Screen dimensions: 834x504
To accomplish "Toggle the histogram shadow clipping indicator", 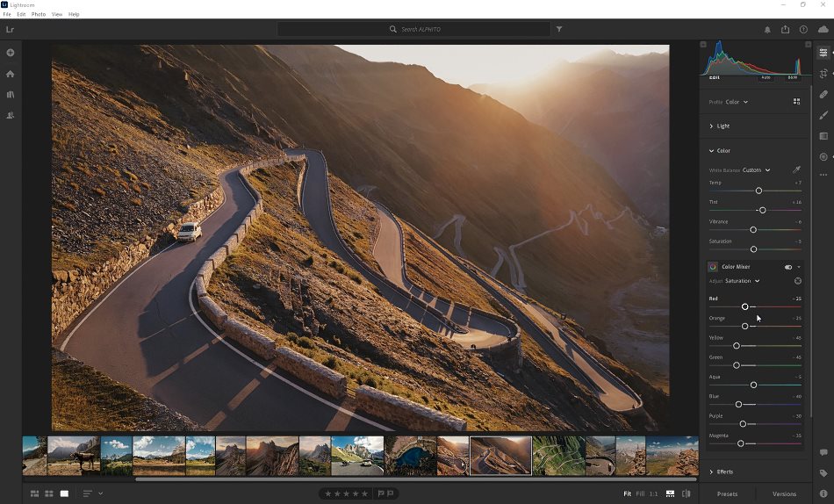I will tap(703, 45).
